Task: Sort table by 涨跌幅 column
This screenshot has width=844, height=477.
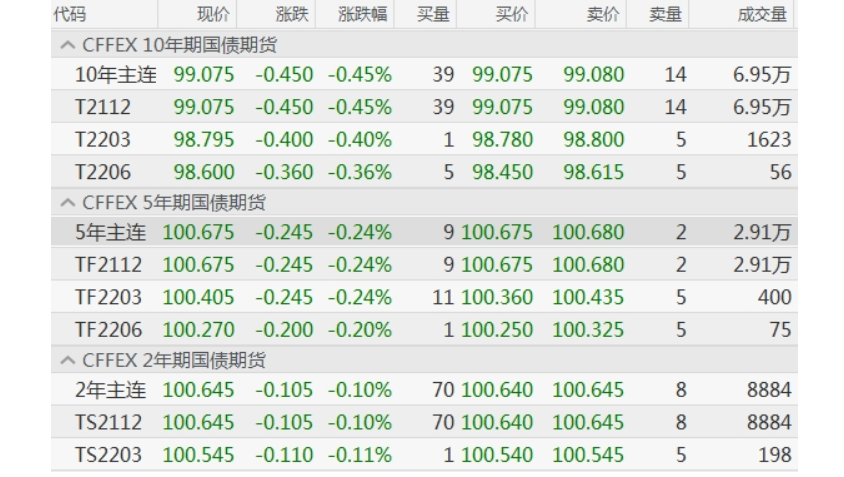Action: [361, 14]
